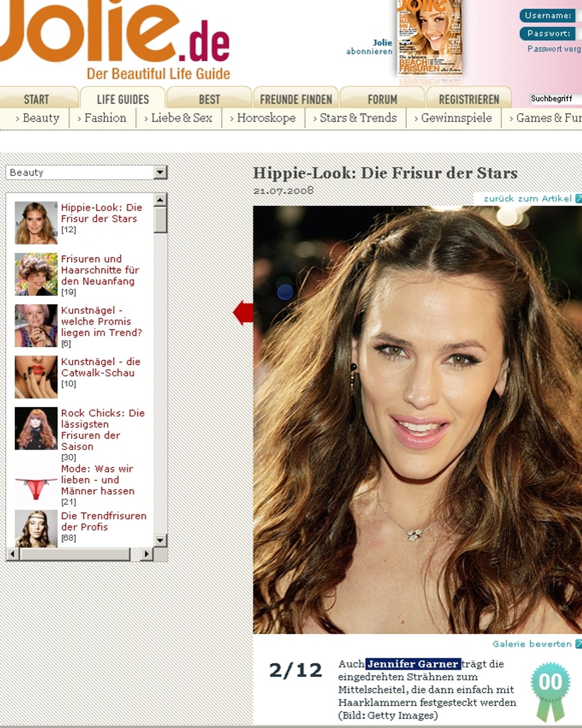Click the red previous-image arrow

click(x=243, y=313)
